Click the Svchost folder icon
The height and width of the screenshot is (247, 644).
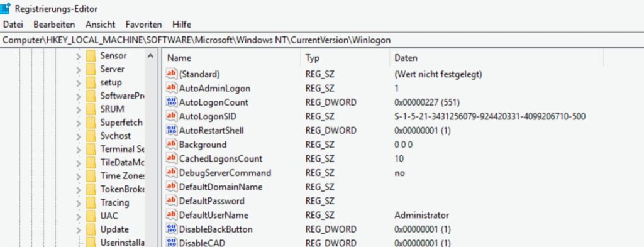point(91,136)
